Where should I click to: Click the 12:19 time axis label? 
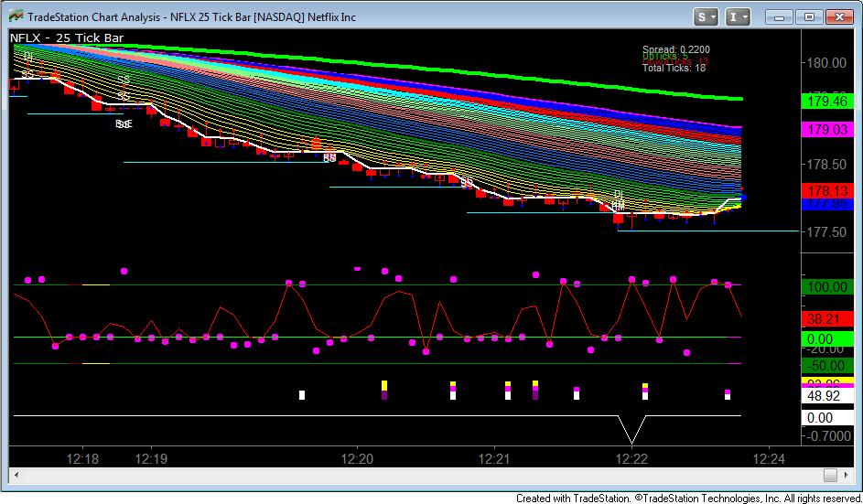coord(151,459)
